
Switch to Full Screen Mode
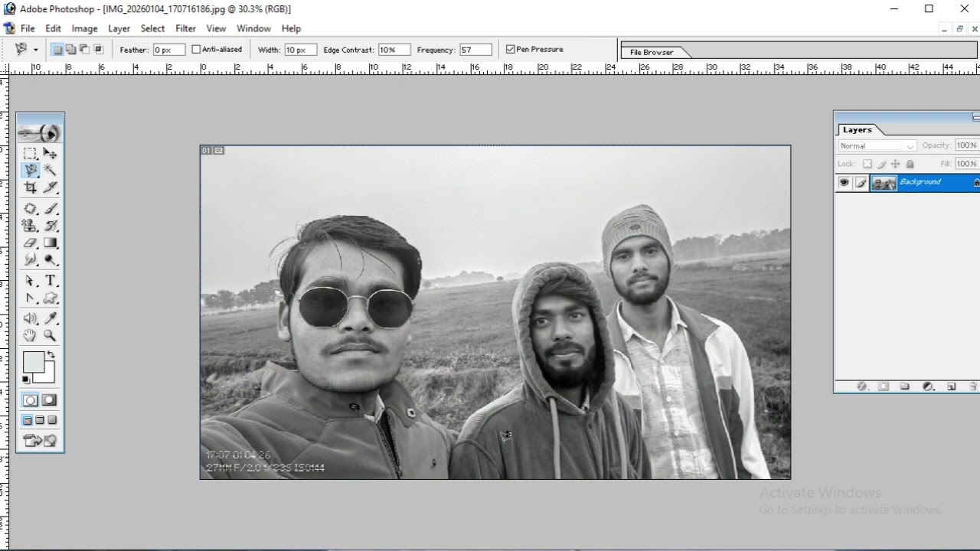[x=52, y=420]
